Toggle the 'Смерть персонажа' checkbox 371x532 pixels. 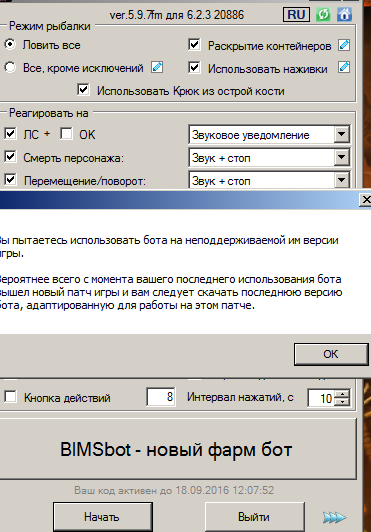(10, 157)
